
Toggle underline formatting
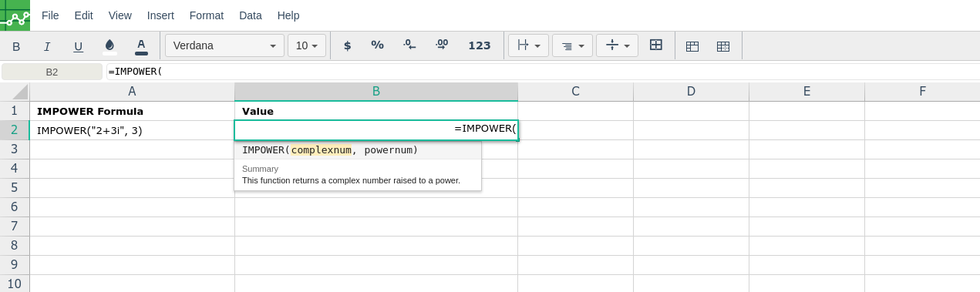click(x=78, y=46)
